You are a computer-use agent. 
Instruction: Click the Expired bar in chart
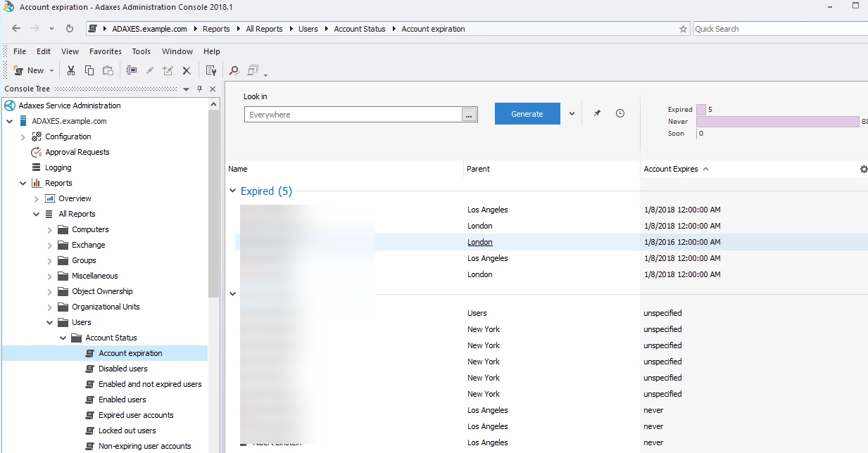tap(701, 110)
